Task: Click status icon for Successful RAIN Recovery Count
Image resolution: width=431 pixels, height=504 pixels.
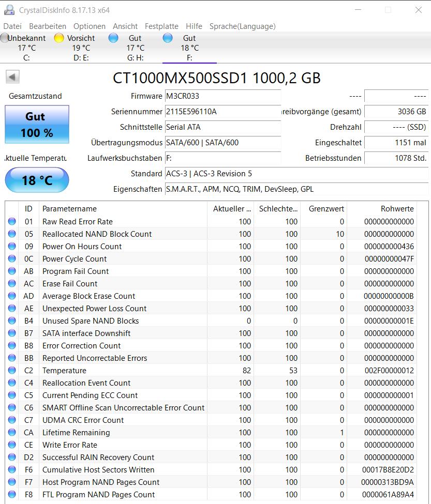Action: coord(12,457)
